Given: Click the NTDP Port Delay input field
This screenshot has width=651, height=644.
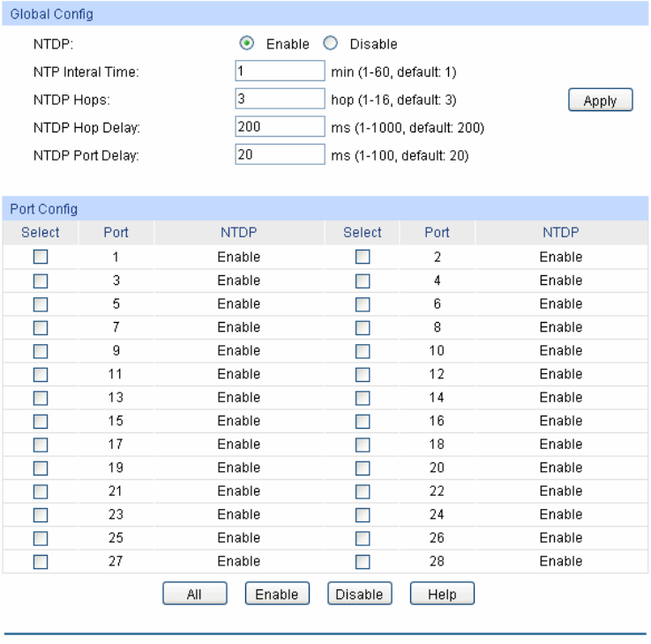Looking at the screenshot, I should pyautogui.click(x=280, y=154).
